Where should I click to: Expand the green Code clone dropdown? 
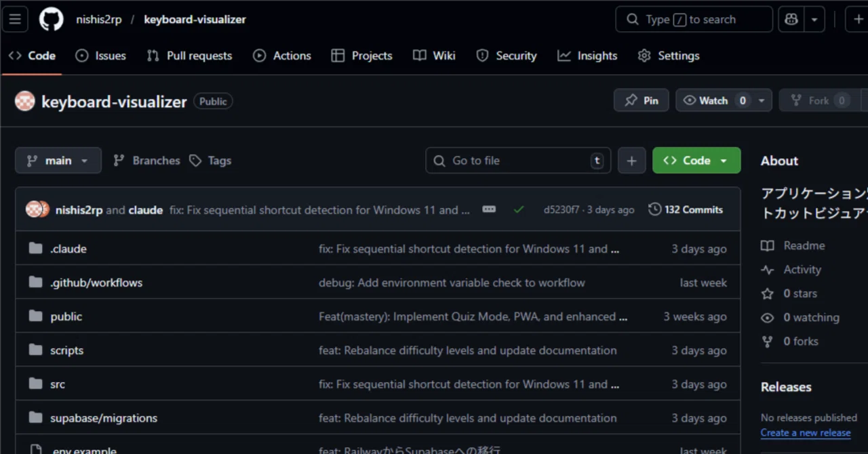pos(696,161)
